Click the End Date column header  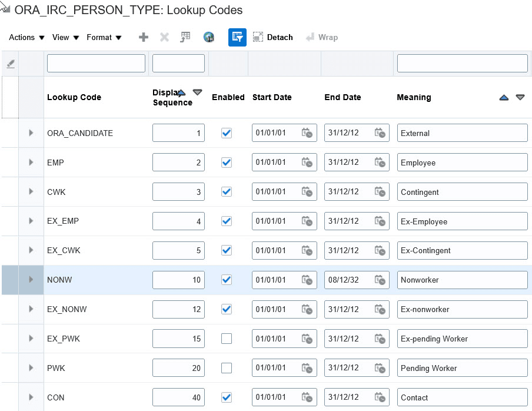343,97
